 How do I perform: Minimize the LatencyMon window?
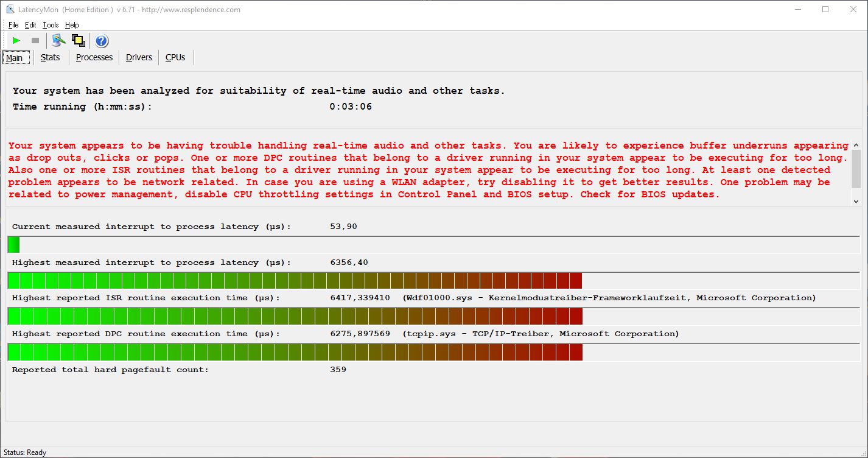797,9
